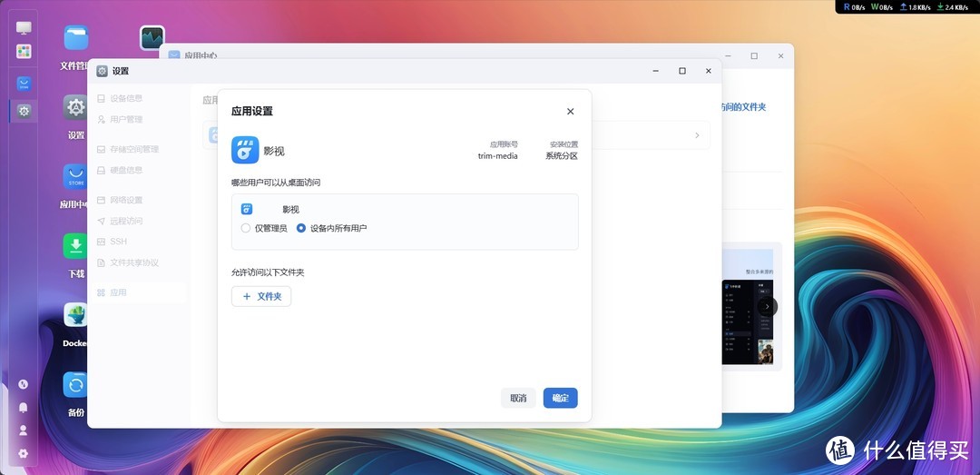Click the disk write W 0B/s indicator

883,7
